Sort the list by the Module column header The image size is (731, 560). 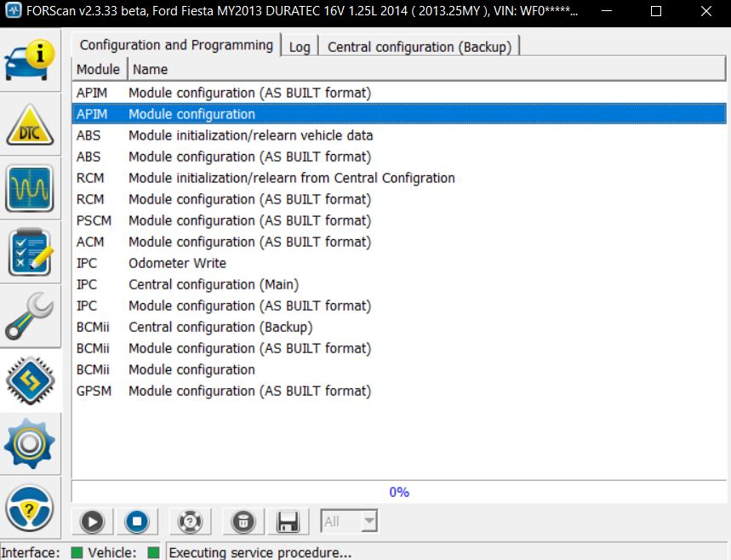(x=99, y=69)
